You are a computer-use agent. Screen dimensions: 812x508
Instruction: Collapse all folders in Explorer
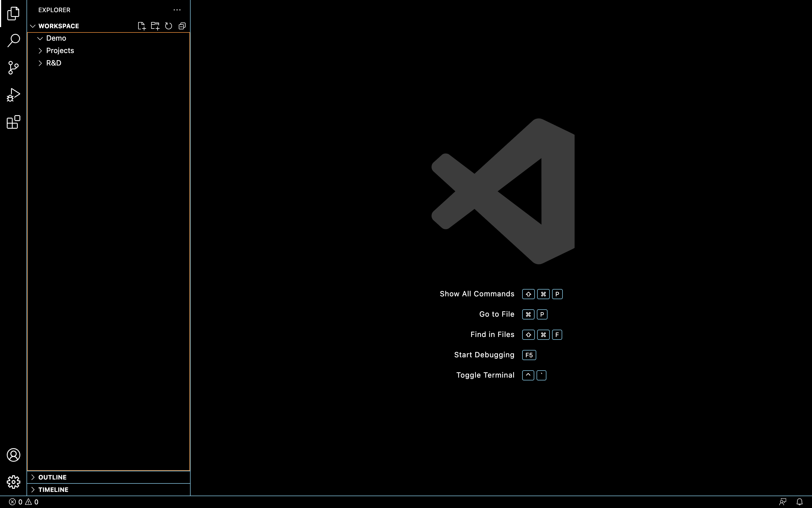tap(182, 26)
